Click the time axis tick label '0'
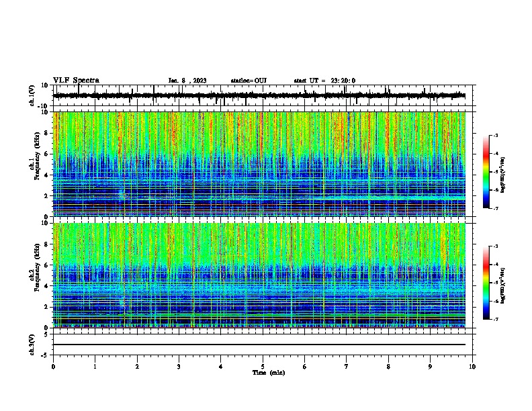 [53, 367]
